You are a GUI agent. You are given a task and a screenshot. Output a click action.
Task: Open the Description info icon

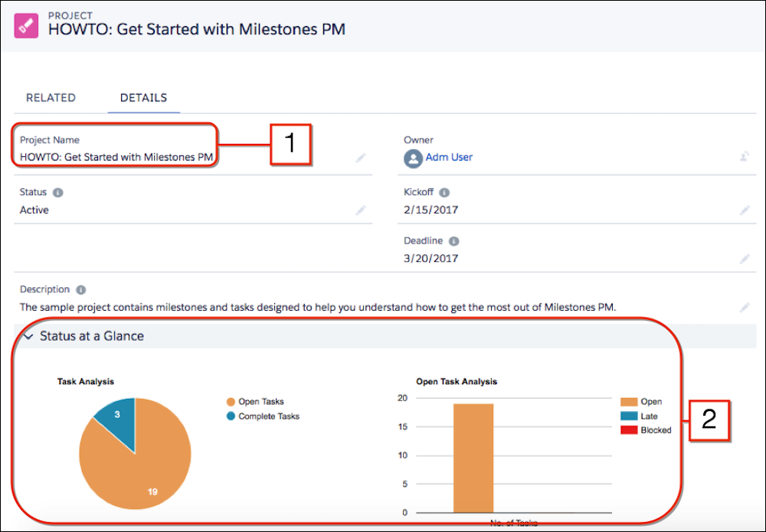[81, 290]
